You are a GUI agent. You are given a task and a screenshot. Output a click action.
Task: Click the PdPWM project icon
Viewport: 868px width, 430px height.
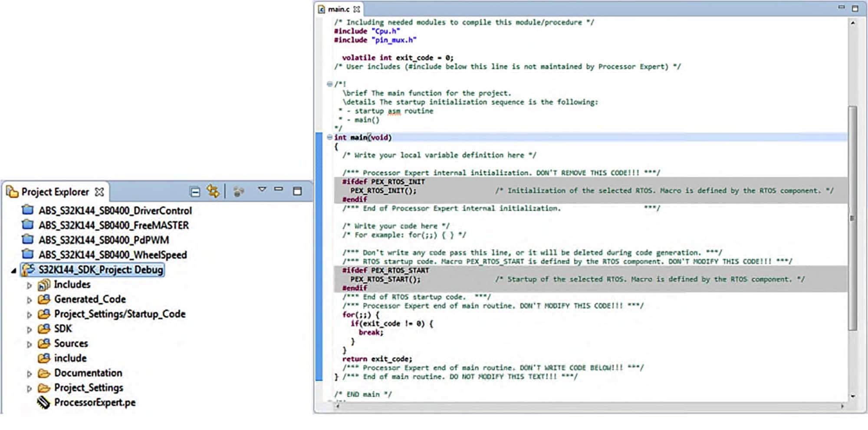(28, 240)
